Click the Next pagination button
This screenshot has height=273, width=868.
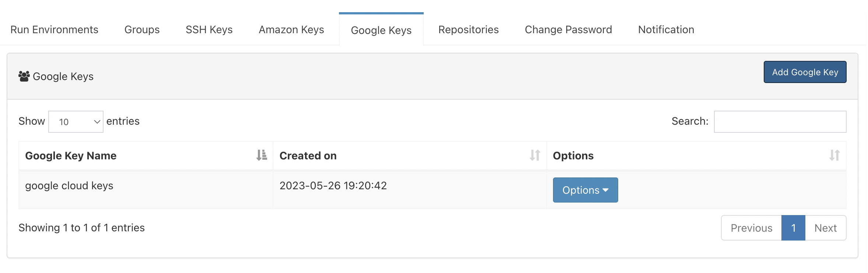click(826, 228)
